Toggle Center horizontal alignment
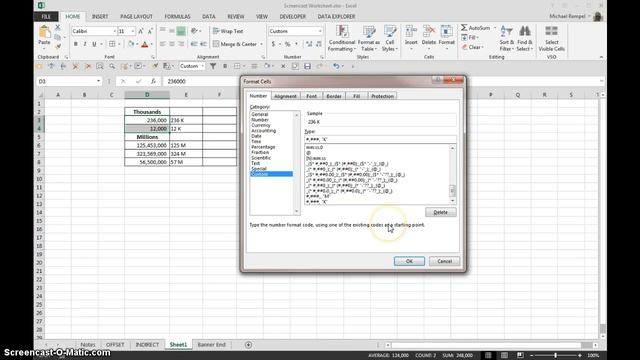 [x=172, y=44]
